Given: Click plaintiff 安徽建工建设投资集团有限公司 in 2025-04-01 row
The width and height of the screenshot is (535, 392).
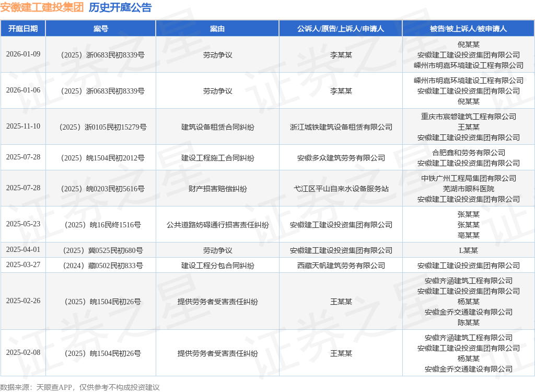Looking at the screenshot, I should [341, 250].
